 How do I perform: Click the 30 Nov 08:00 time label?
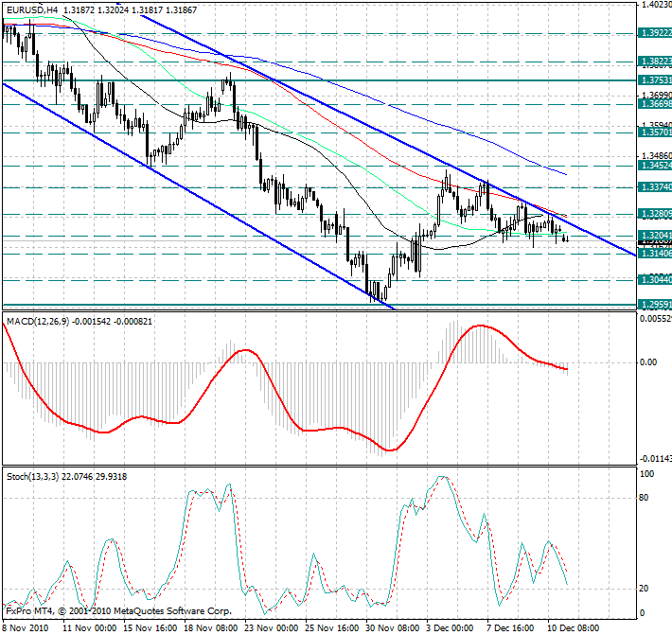(x=392, y=628)
